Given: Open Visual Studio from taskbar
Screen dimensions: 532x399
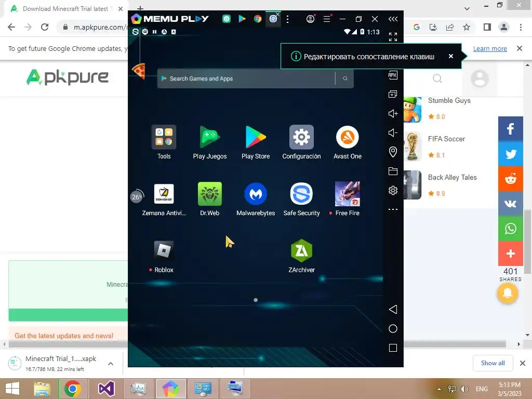Looking at the screenshot, I should [106, 389].
